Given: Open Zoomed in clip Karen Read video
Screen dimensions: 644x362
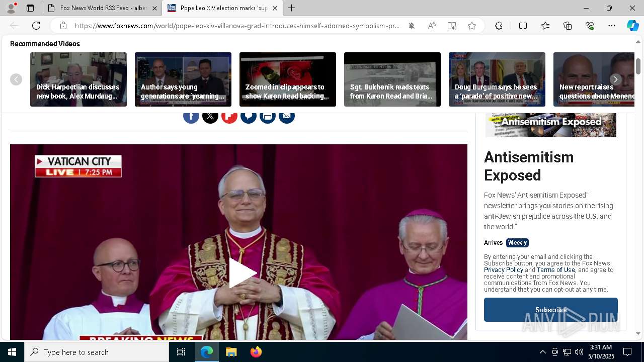Looking at the screenshot, I should click(x=288, y=79).
